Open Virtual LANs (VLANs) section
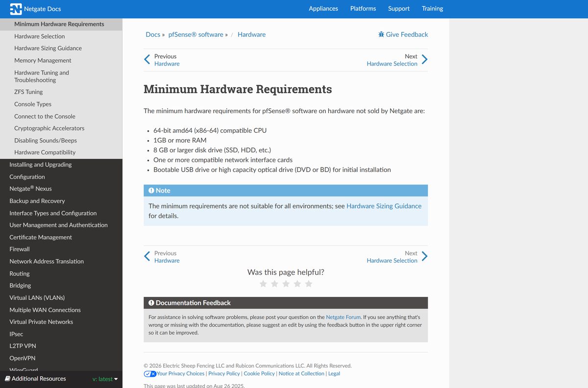The height and width of the screenshot is (388, 588). 61,298
